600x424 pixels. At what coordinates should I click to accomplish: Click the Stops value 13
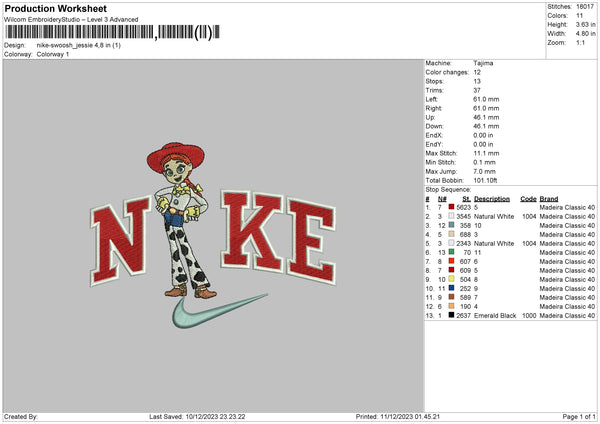[477, 81]
